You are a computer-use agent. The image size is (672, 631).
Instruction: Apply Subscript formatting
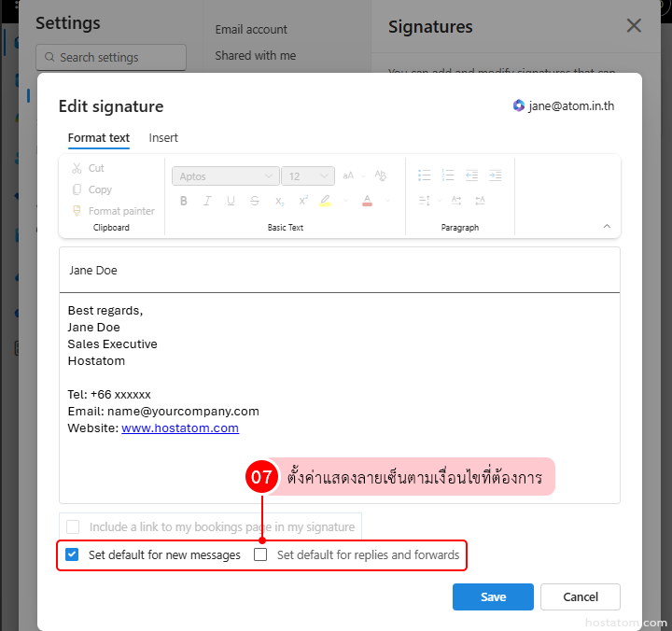pyautogui.click(x=279, y=201)
